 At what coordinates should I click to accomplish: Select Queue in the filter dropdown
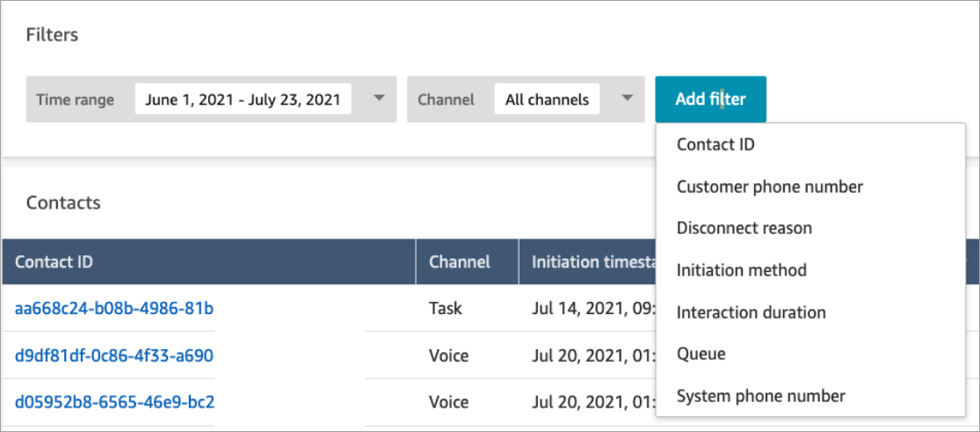click(701, 354)
